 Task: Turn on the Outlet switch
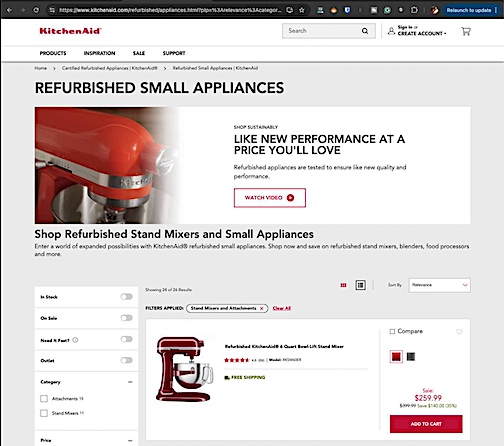pyautogui.click(x=126, y=360)
